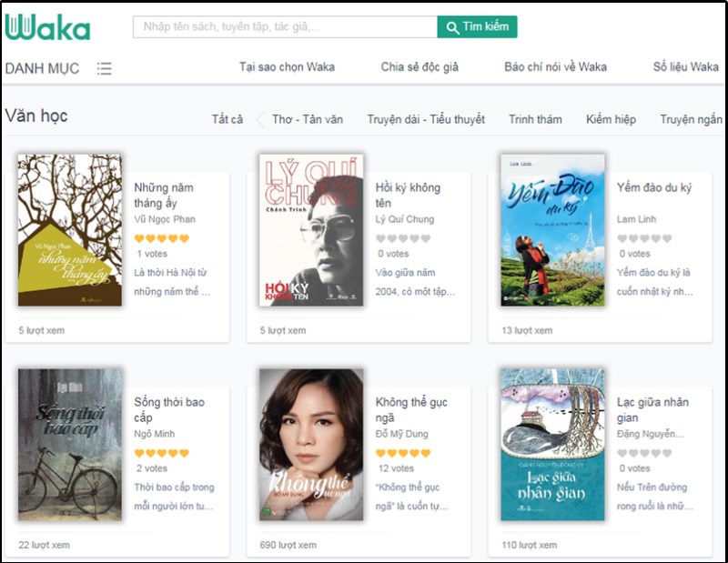The image size is (728, 563).
Task: Open Chia sẻ độc giả menu
Action: pyautogui.click(x=420, y=67)
